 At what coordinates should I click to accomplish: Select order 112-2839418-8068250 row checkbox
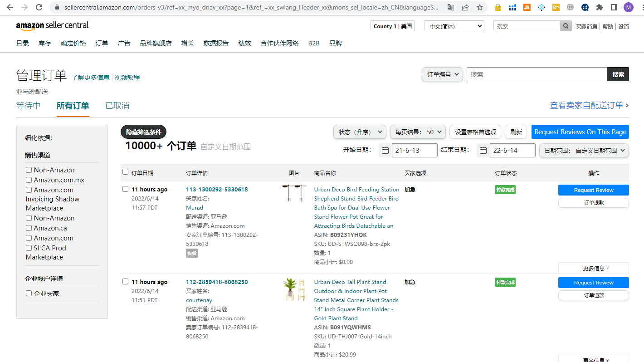point(126,282)
